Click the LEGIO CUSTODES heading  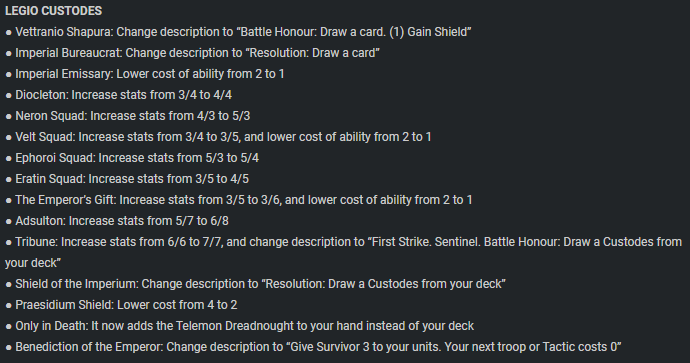(53, 11)
